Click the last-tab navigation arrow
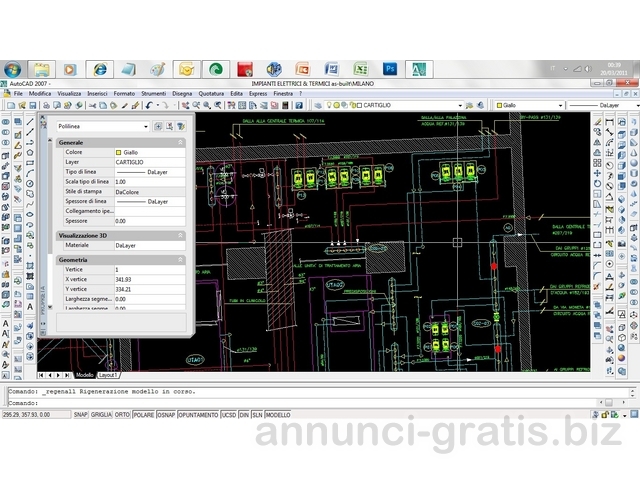The height and width of the screenshot is (480, 640). coord(67,375)
